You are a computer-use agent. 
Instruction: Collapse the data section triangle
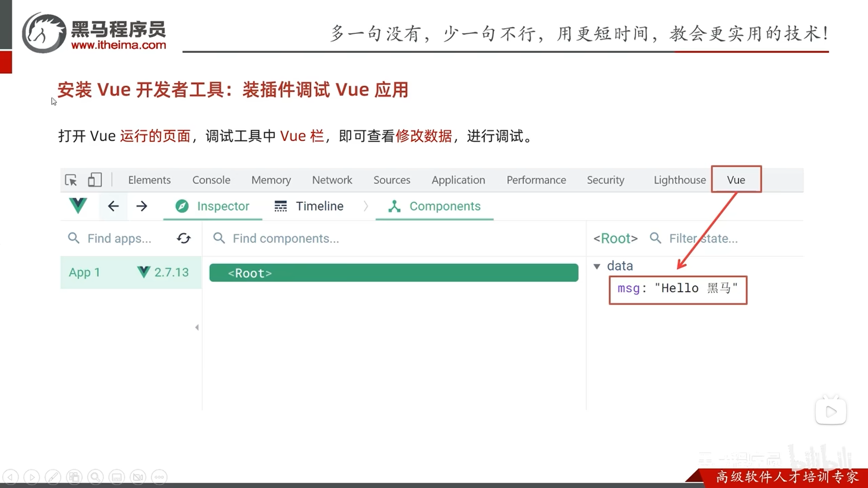(597, 266)
